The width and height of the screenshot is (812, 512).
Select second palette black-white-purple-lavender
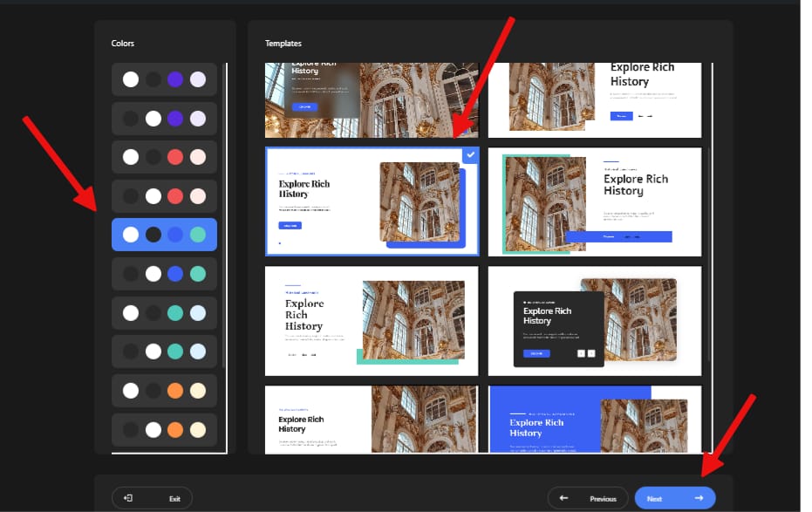(164, 119)
